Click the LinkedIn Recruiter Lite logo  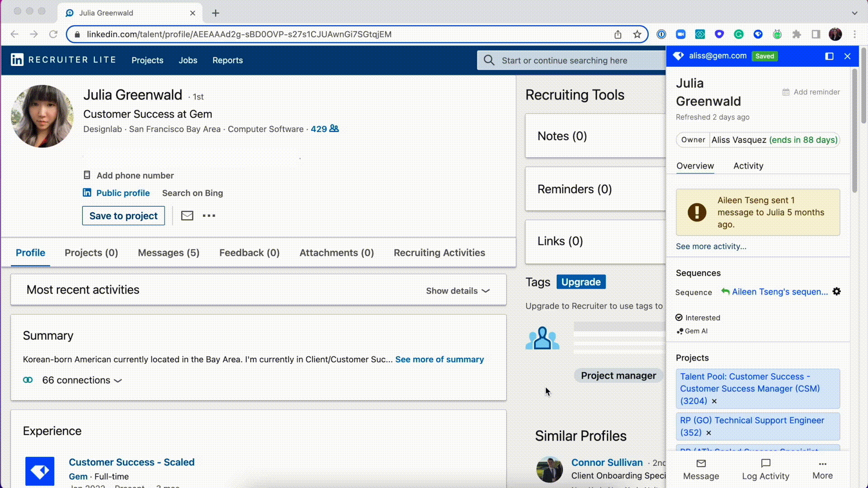pyautogui.click(x=17, y=60)
